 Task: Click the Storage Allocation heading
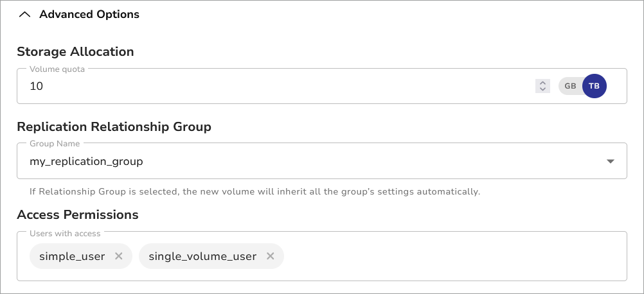point(75,52)
